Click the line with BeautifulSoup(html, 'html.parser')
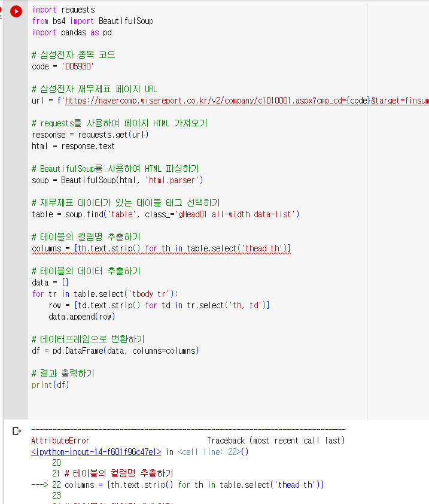The height and width of the screenshot is (504, 429). 117,180
